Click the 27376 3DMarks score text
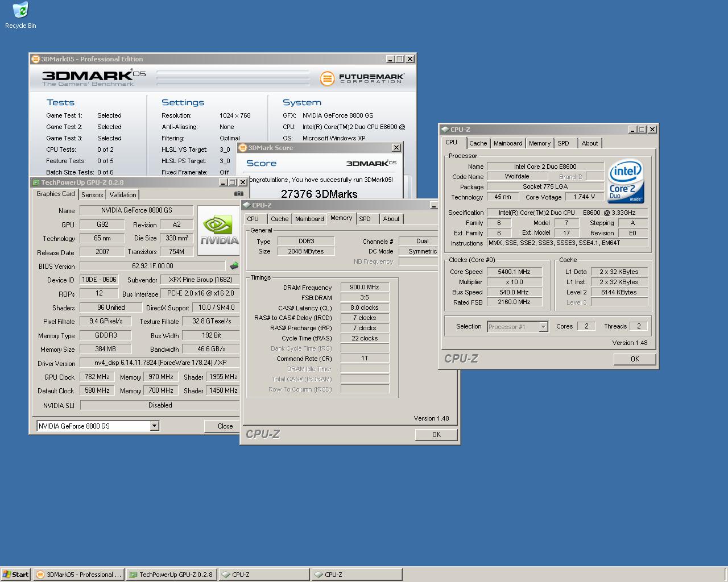The height and width of the screenshot is (582, 728). tap(319, 193)
